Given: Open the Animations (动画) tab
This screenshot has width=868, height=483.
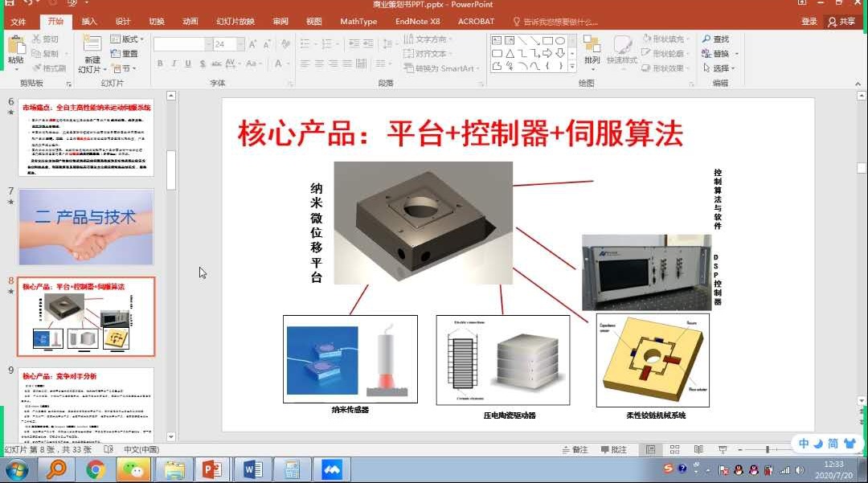Looking at the screenshot, I should pyautogui.click(x=190, y=22).
